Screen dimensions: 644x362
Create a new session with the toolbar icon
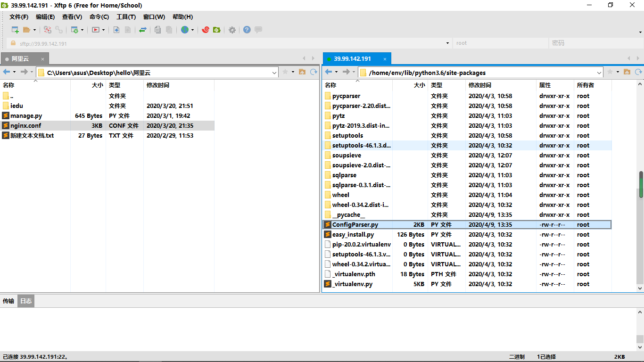15,29
